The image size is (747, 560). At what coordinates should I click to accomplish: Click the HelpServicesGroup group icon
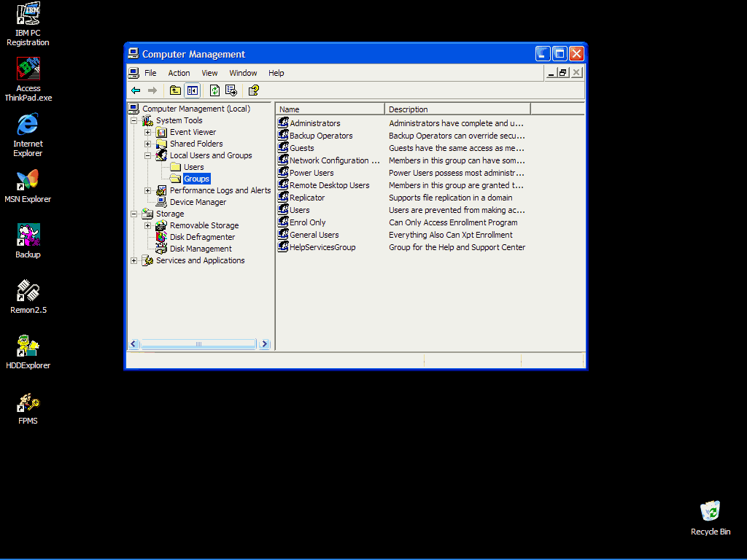pos(283,246)
